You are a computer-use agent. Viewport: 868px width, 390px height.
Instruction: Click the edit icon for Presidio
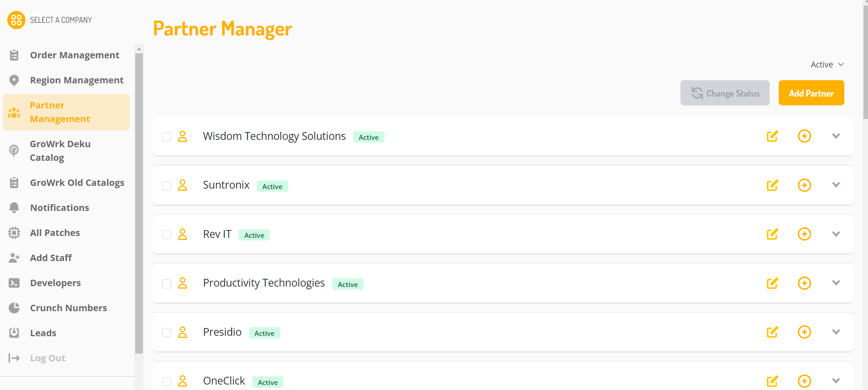pyautogui.click(x=772, y=332)
